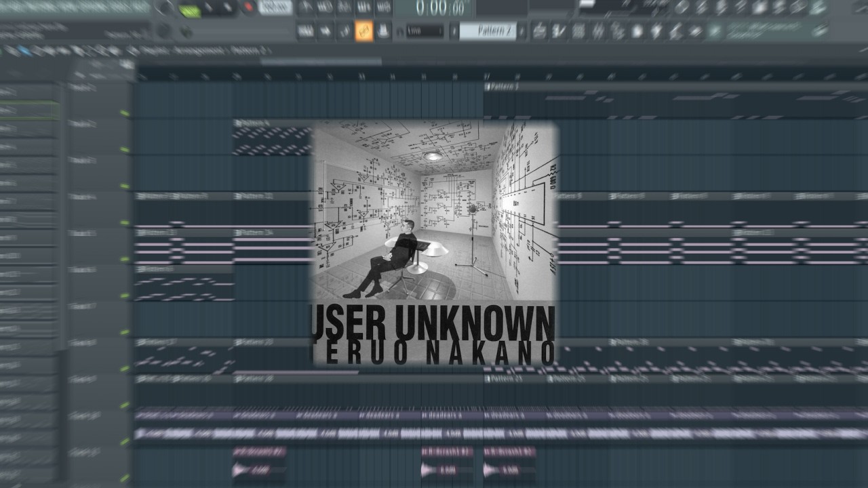
Task: Mute Track 4 using its green LED
Action: click(125, 223)
